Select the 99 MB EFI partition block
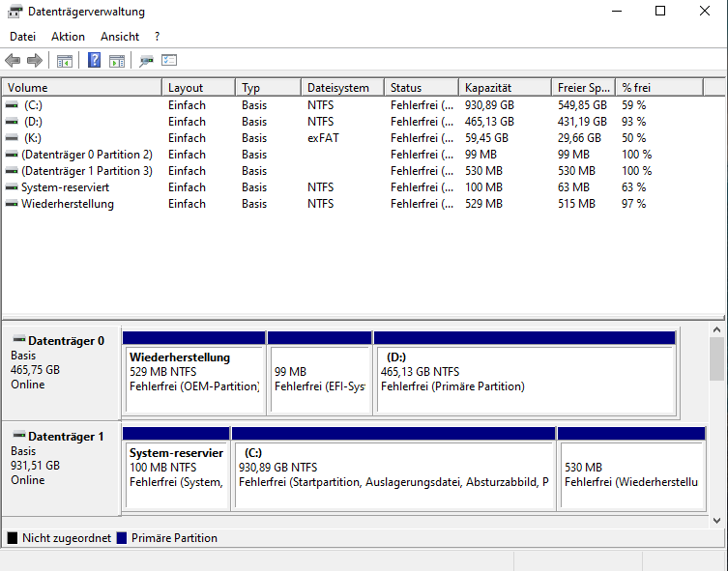This screenshot has width=728, height=571. [x=320, y=373]
